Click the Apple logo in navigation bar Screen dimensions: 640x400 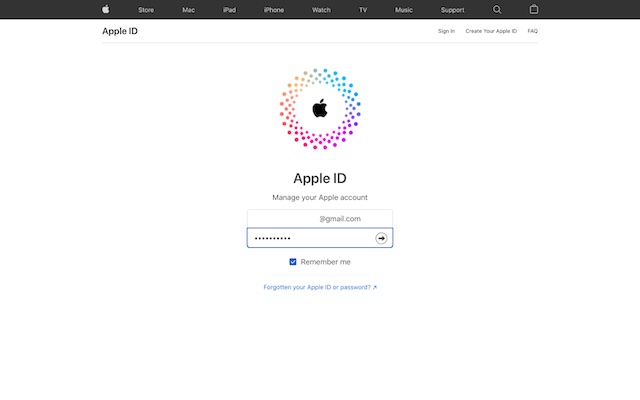pyautogui.click(x=106, y=9)
